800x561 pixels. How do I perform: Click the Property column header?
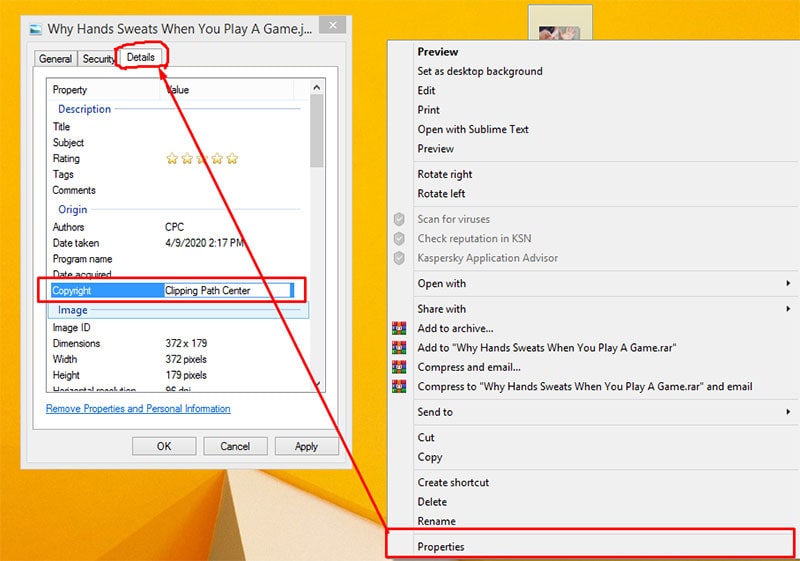105,90
